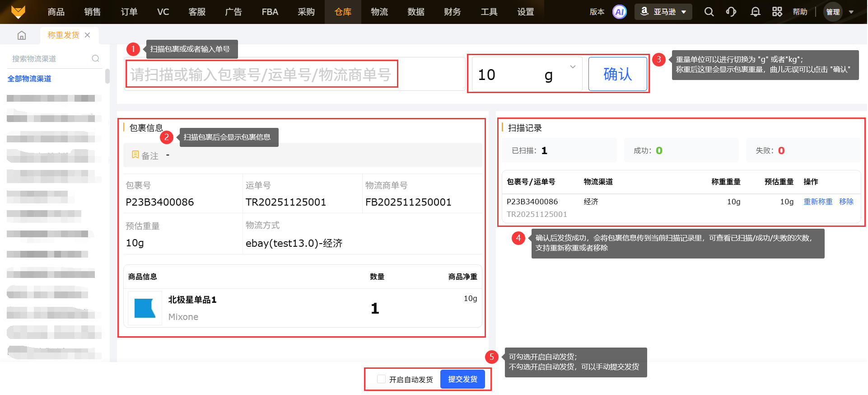The image size is (868, 395).
Task: Open the FBA menu
Action: tap(270, 12)
